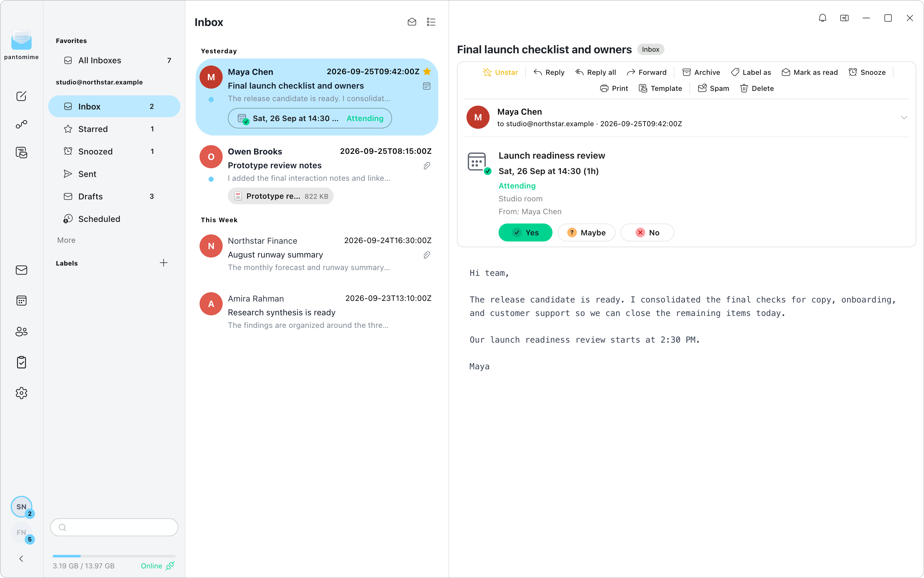Open the templates icon in left rail

pos(21,153)
